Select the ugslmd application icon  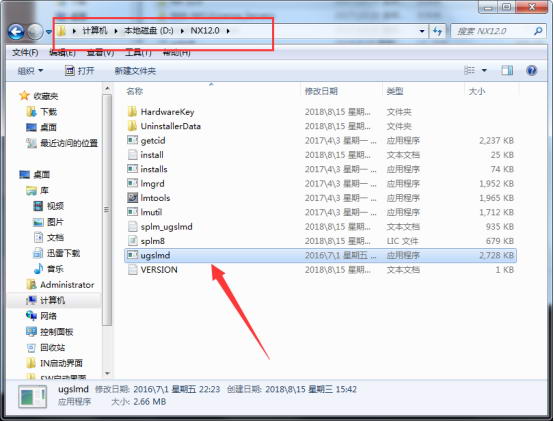132,255
